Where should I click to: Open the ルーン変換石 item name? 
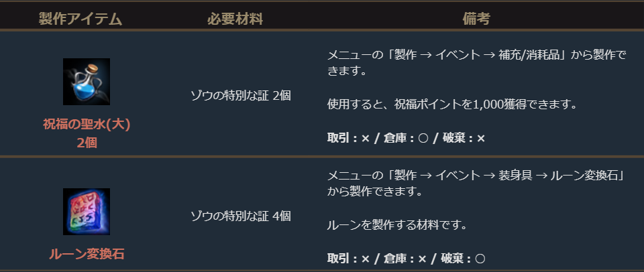(87, 254)
